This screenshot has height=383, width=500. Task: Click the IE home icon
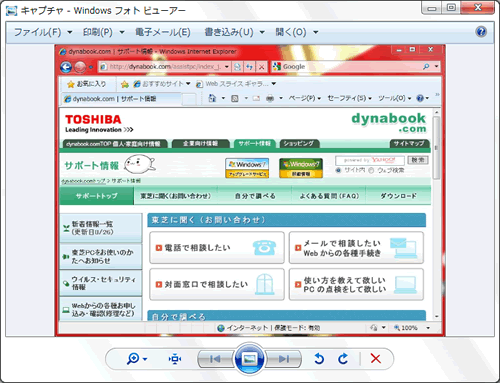point(212,98)
